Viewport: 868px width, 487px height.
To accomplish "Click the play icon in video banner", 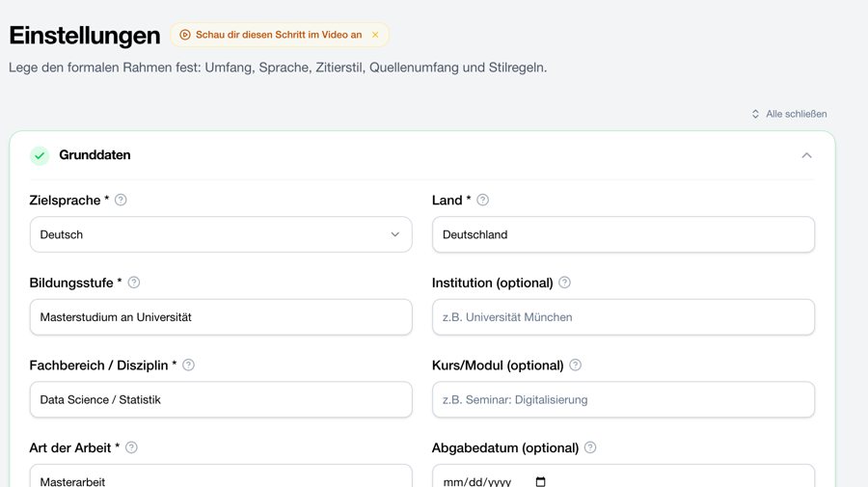I will tap(185, 35).
